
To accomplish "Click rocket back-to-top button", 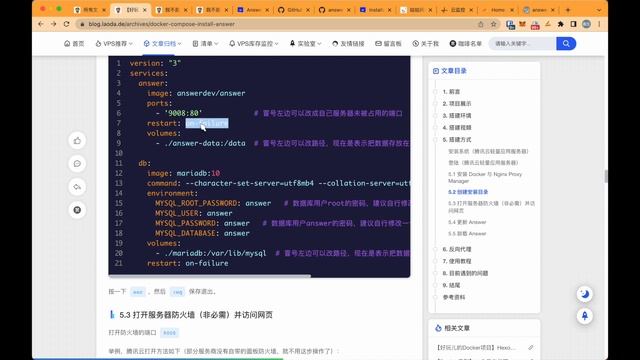I will (584, 316).
